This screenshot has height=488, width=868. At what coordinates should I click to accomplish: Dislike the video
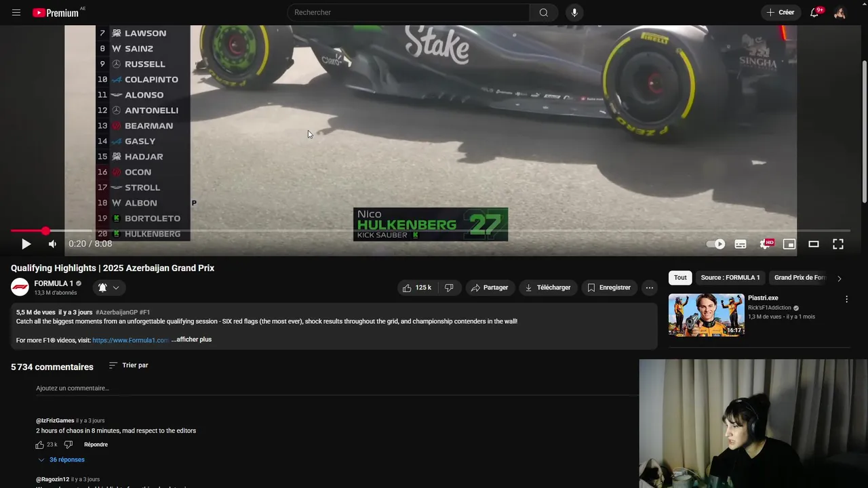click(x=449, y=287)
